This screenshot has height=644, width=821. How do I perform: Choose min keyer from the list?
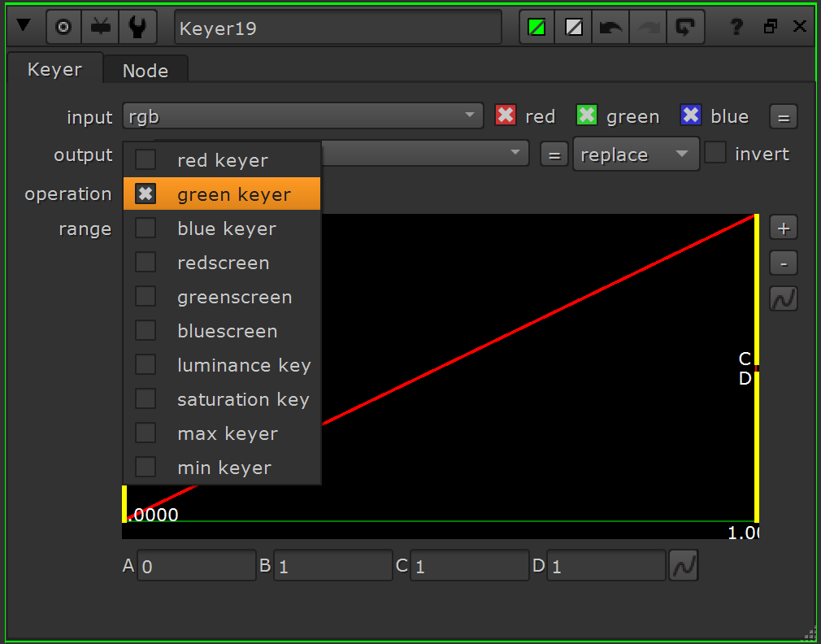tap(222, 468)
